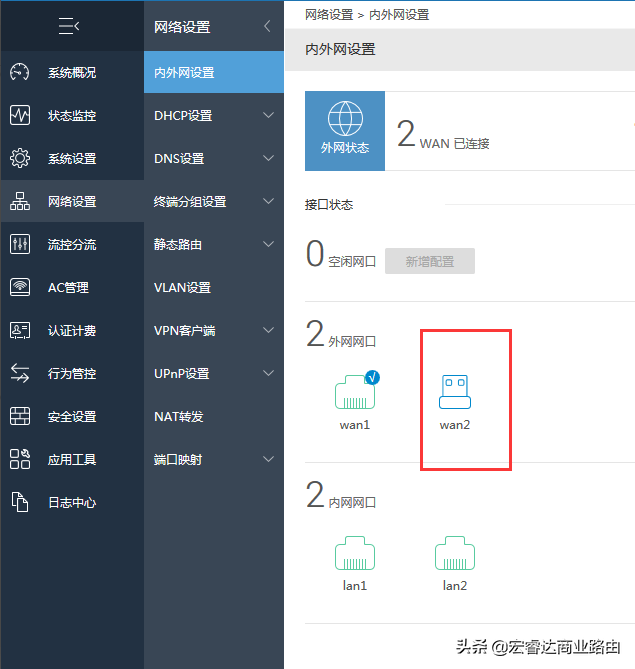Expand the UPnP设置 submenu

click(268, 373)
